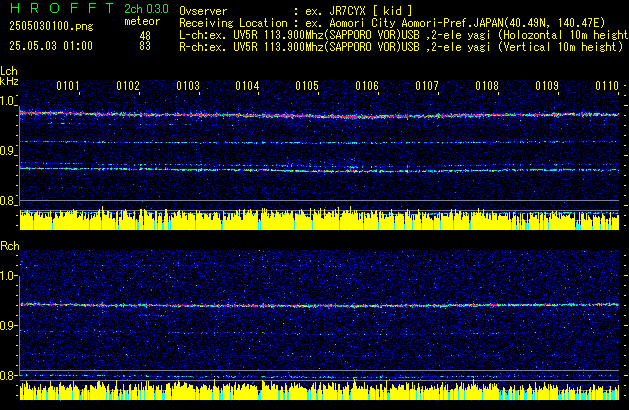Click the meteor count 48
This screenshot has height=410, width=629.
click(145, 35)
